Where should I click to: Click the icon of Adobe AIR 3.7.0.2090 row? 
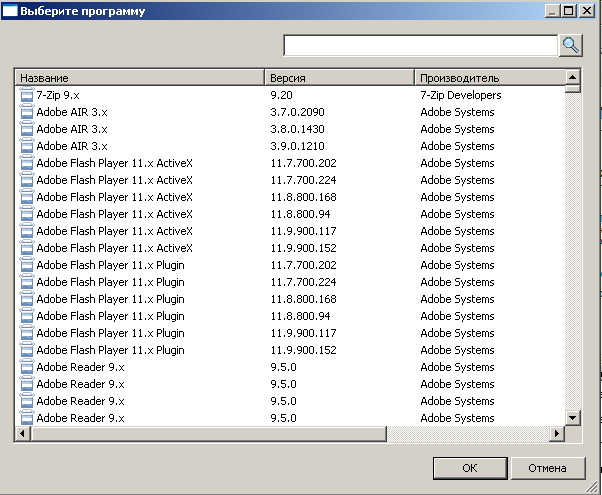(x=26, y=112)
